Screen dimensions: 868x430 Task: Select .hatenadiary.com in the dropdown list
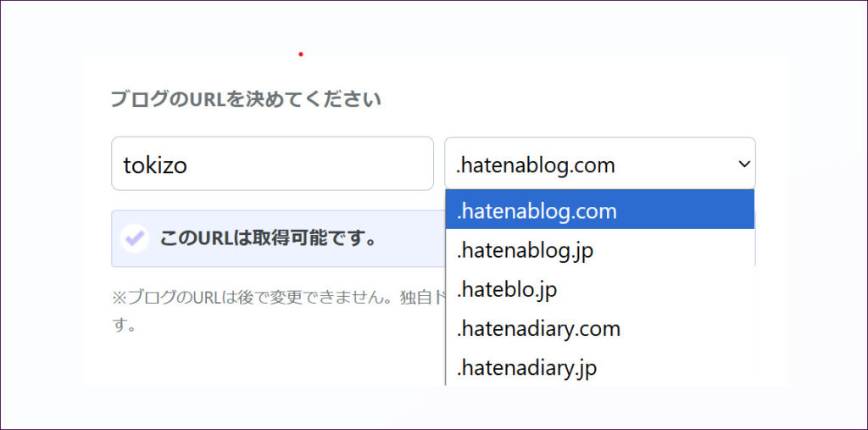538,328
